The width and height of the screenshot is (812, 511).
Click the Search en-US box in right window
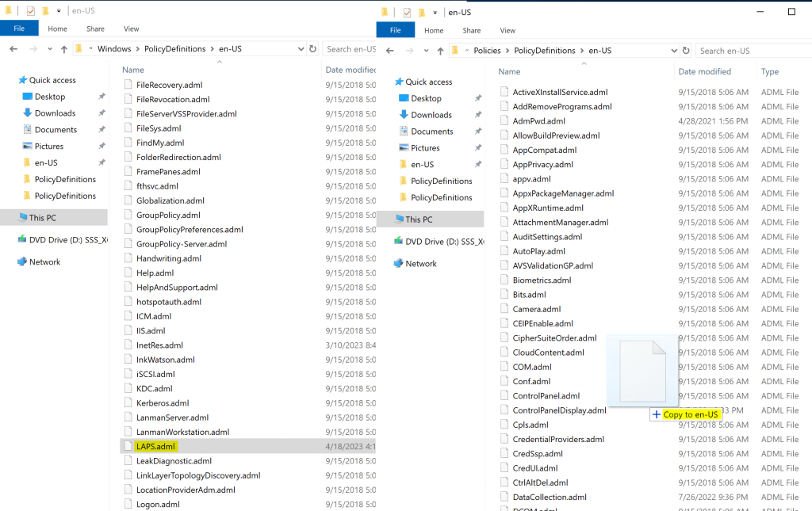pyautogui.click(x=753, y=51)
